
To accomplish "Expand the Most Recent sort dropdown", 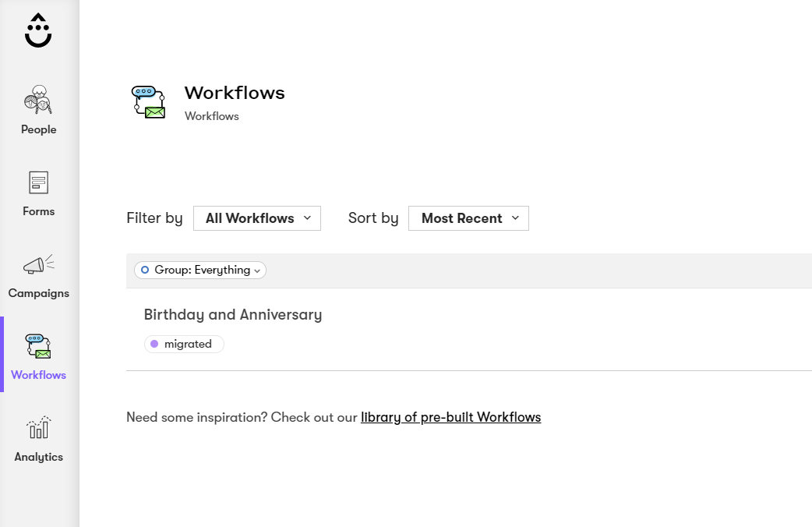I will [x=468, y=218].
